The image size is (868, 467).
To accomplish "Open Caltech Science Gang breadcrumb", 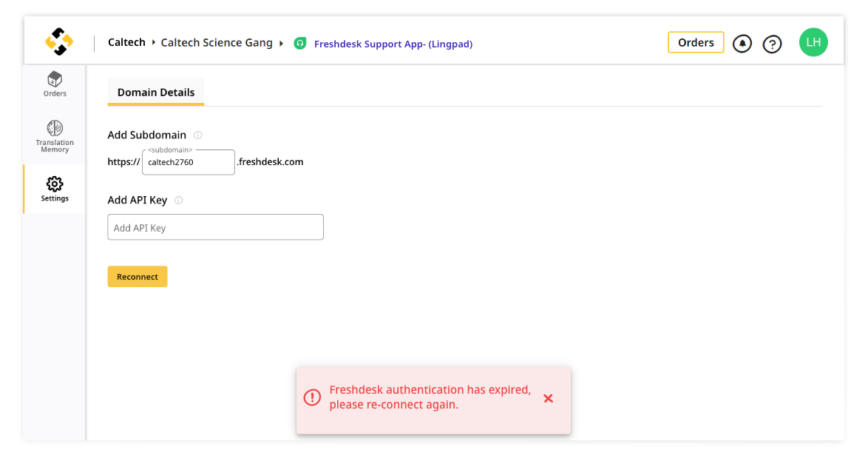I will click(x=217, y=43).
